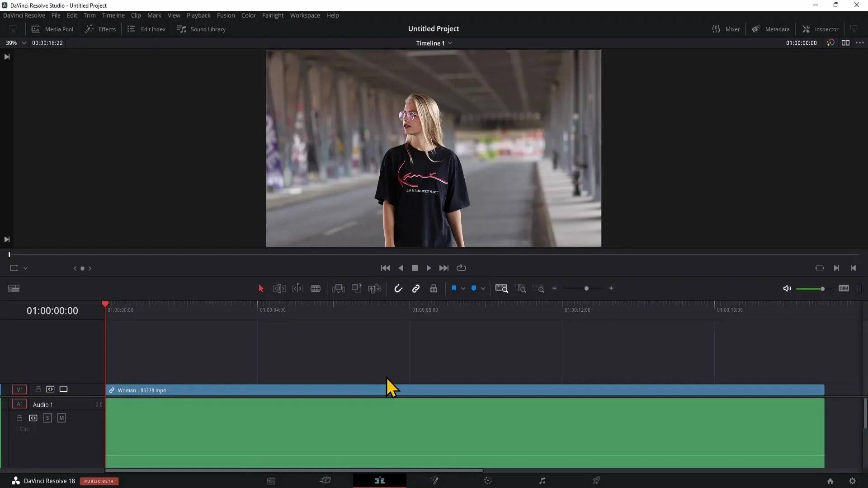Open the Inspector panel
The width and height of the screenshot is (868, 488).
tap(821, 29)
